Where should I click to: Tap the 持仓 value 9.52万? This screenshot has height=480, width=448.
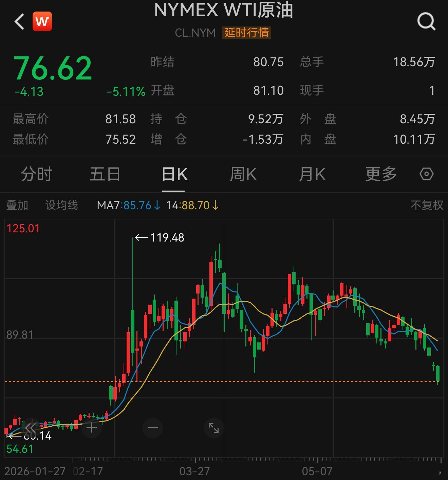coord(266,119)
